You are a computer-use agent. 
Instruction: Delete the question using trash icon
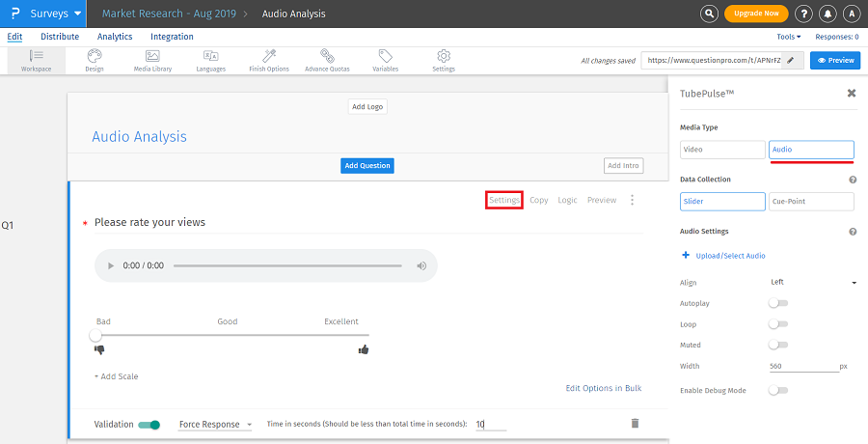coord(635,424)
